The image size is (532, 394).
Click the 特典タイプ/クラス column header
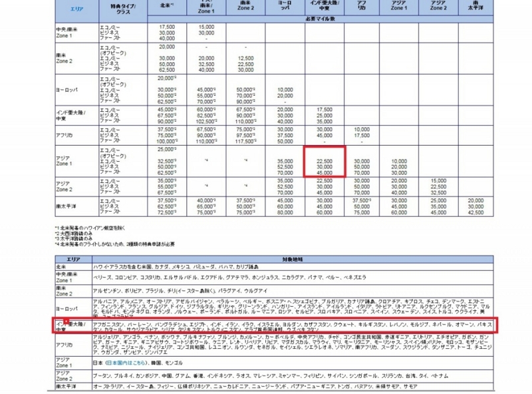(123, 9)
